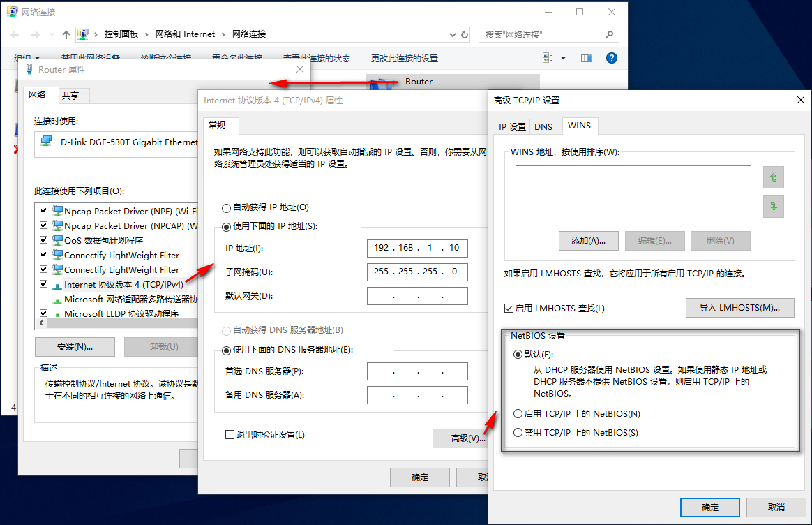Open Explorer help with the question mark icon

pyautogui.click(x=612, y=57)
